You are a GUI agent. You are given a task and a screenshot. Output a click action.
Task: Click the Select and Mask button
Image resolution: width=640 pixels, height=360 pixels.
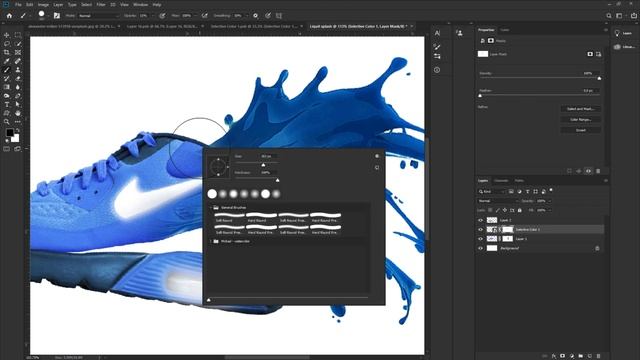tap(580, 109)
